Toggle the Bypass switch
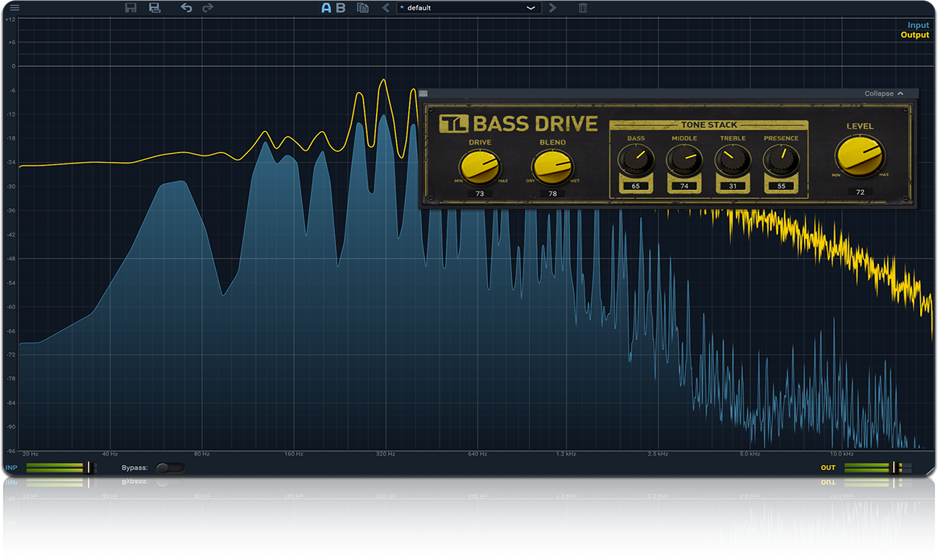This screenshot has width=938, height=560. coord(170,468)
